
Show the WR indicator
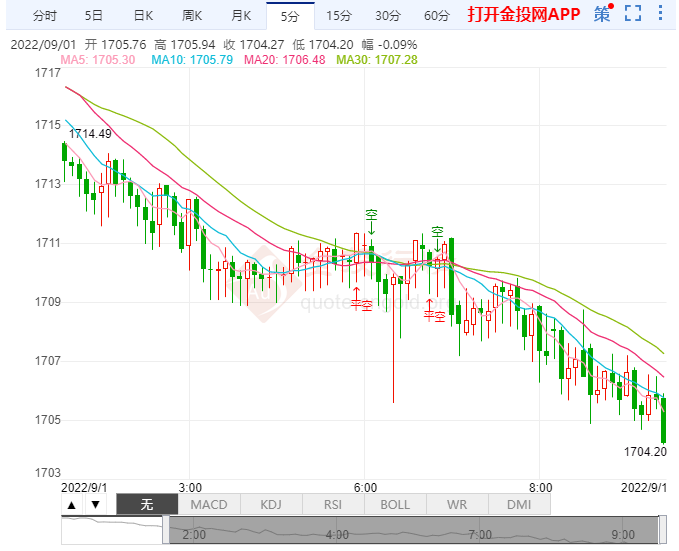[457, 505]
